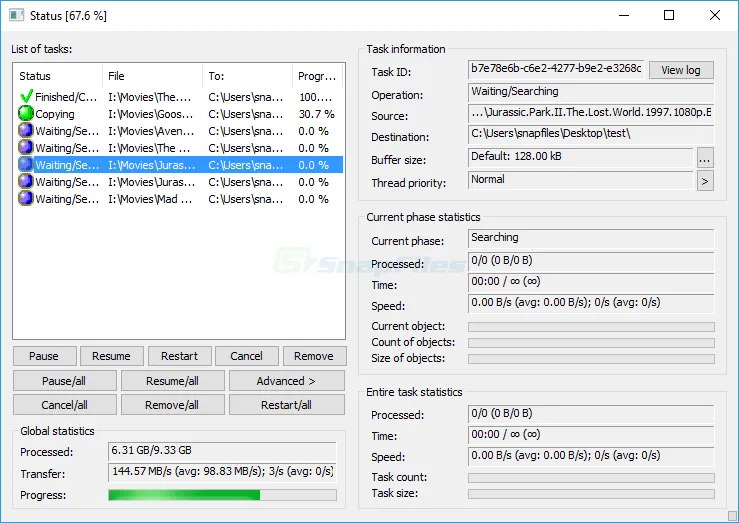Screen dimensions: 739x523
Task: Click the Current phase Searching field
Action: click(591, 238)
